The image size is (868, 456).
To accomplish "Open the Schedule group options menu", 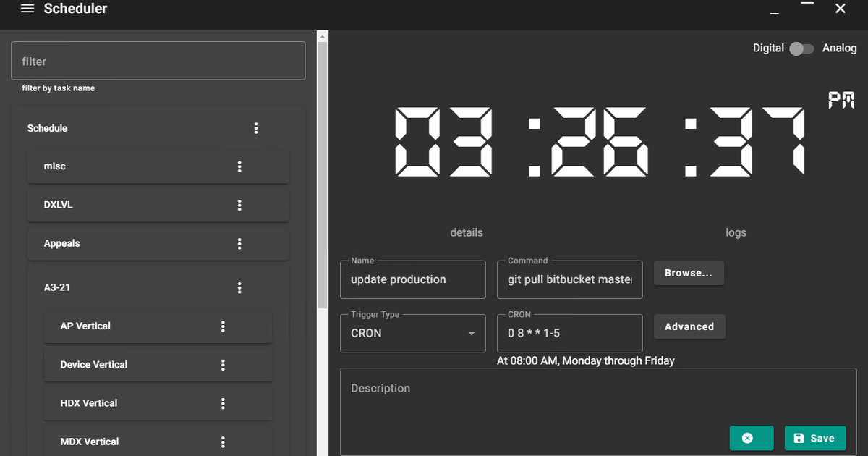I will pos(256,127).
